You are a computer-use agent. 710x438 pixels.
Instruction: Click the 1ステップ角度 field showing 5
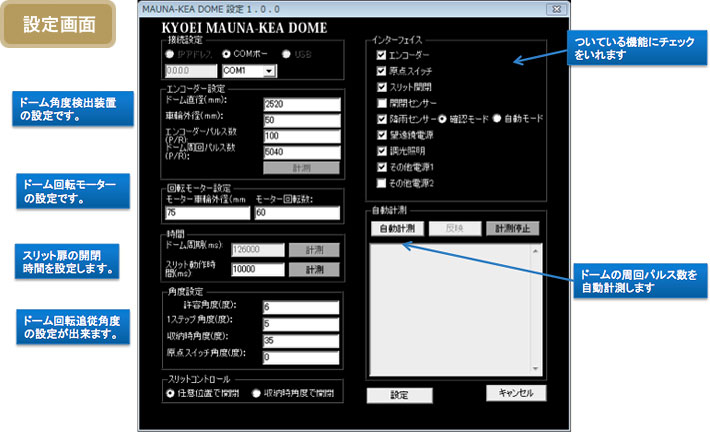point(301,324)
